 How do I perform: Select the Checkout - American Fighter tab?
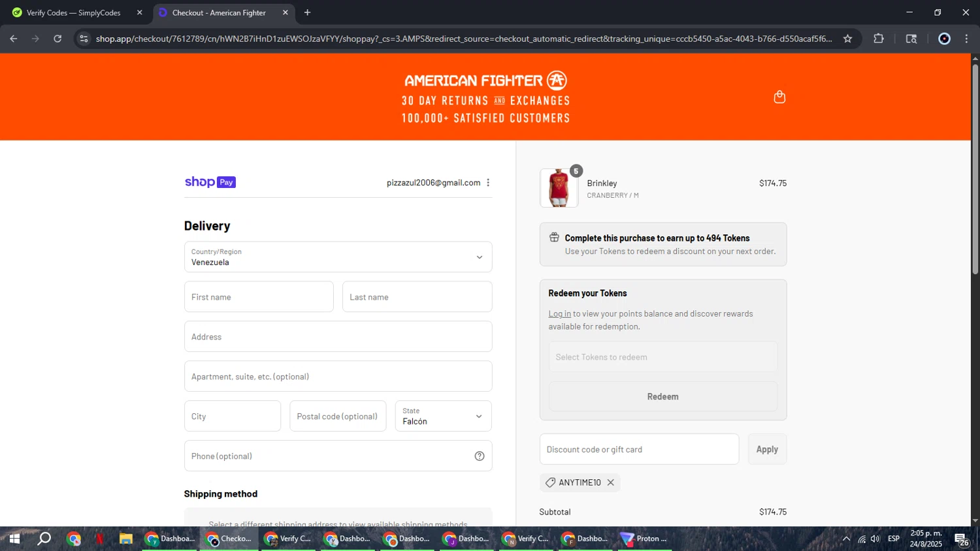pyautogui.click(x=222, y=12)
